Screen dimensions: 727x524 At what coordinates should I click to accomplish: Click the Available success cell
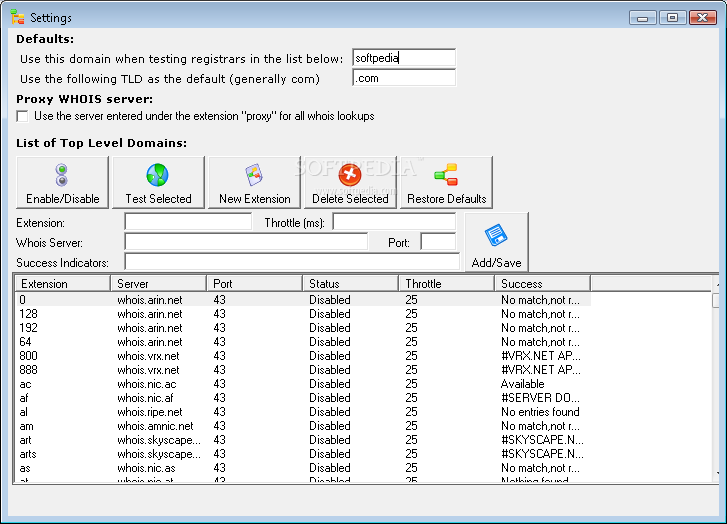point(523,384)
